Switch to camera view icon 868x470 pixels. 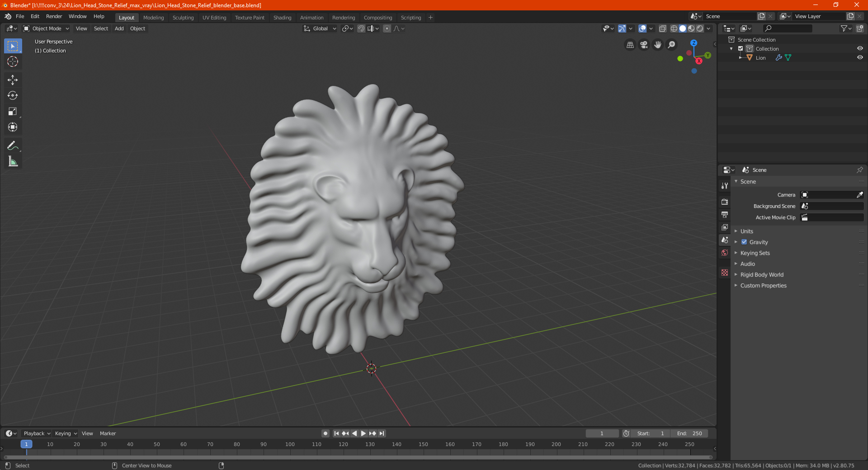[x=644, y=45]
